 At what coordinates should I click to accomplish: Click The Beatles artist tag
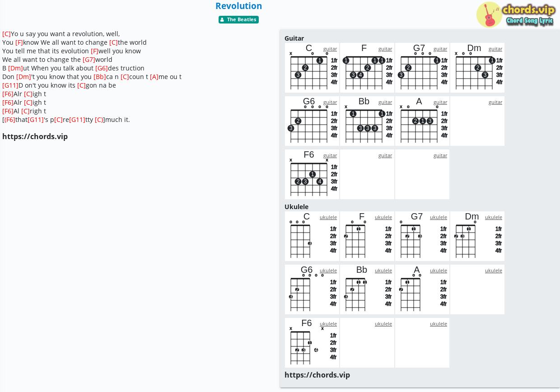tap(238, 19)
